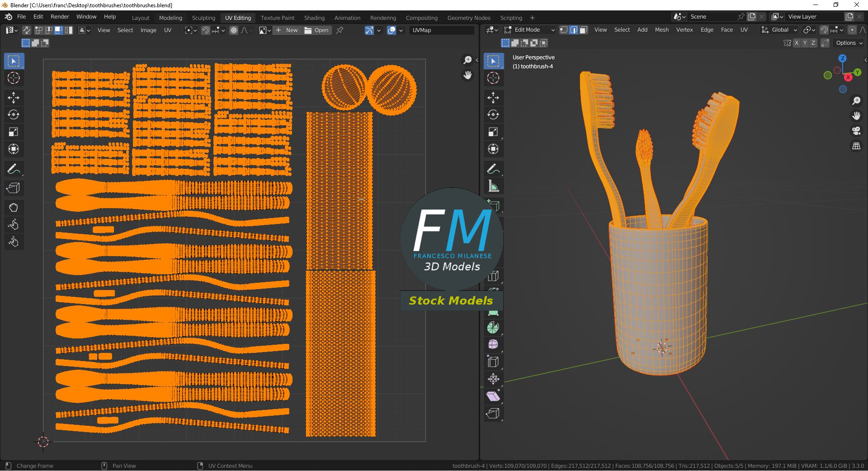Viewport: 868px width, 471px height.
Task: Click the Scene name field
Action: pyautogui.click(x=717, y=17)
